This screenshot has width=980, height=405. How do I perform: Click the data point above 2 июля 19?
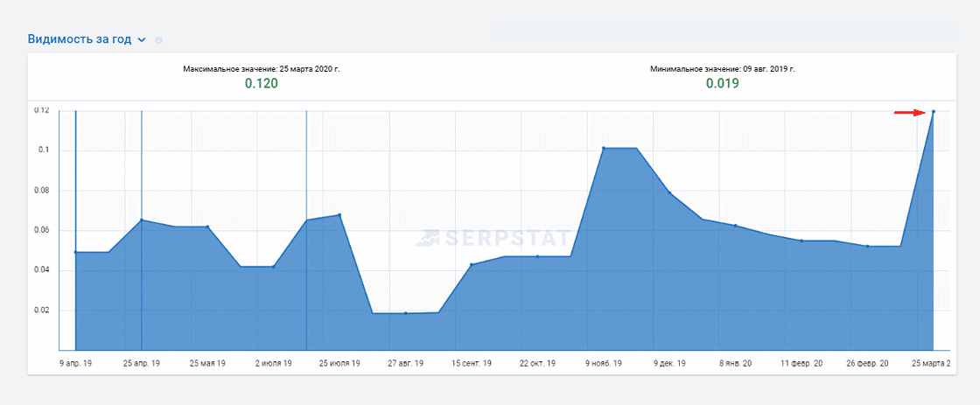274,267
